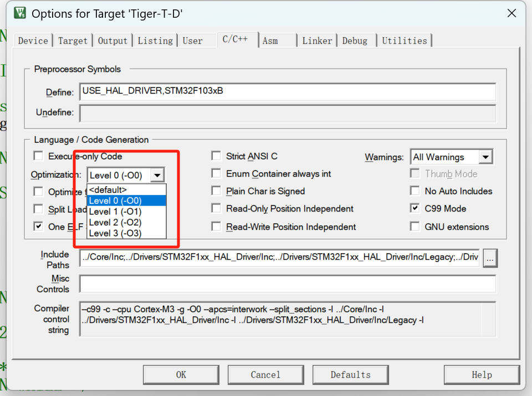Switch to the Target tab

click(x=73, y=40)
